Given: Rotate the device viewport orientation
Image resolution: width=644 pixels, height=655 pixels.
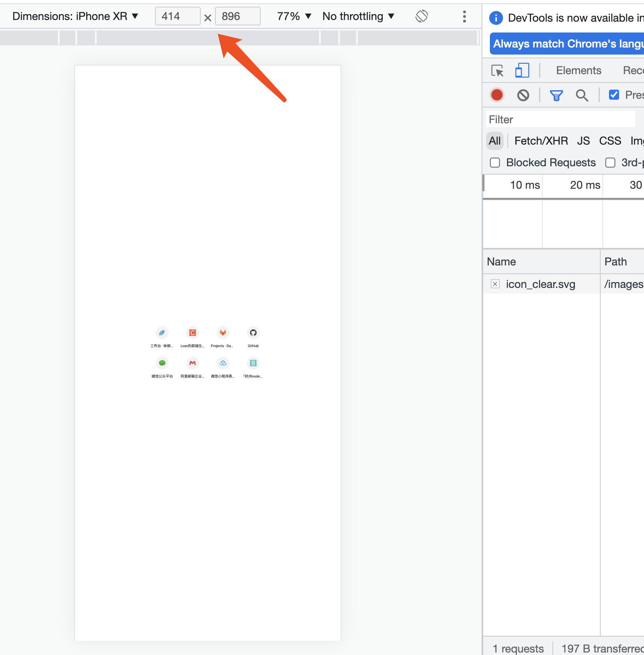Looking at the screenshot, I should click(x=422, y=16).
